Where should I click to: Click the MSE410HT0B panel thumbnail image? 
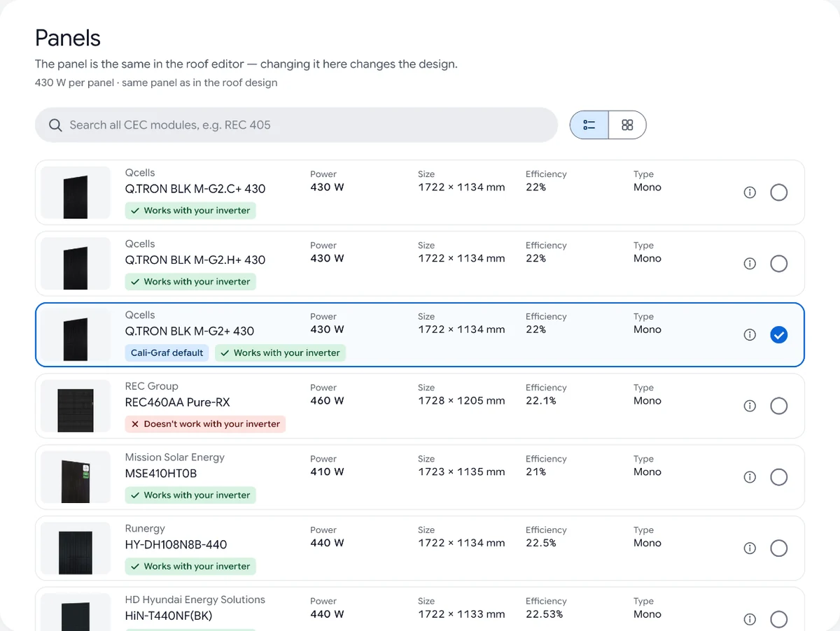(76, 477)
